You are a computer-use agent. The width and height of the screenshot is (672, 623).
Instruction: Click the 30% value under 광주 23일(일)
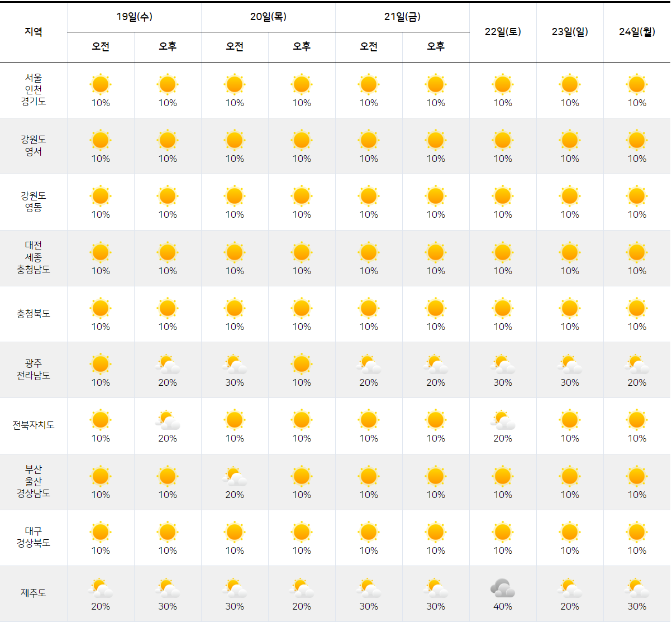570,383
